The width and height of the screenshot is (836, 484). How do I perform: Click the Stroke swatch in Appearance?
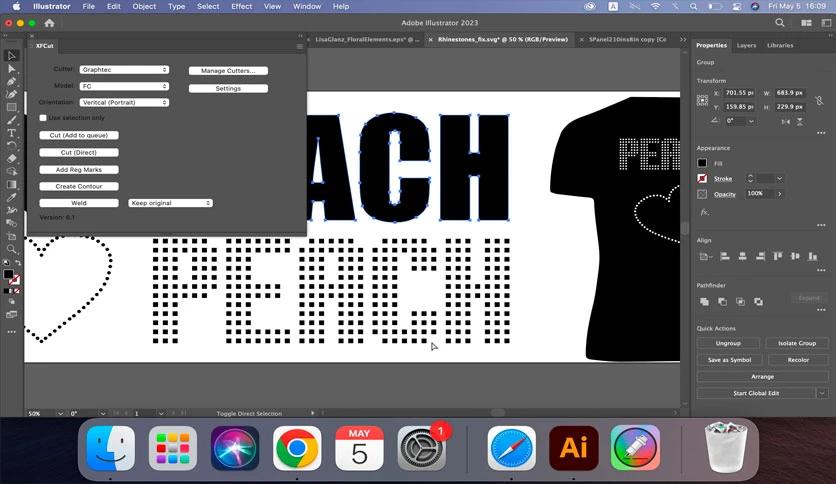click(702, 179)
